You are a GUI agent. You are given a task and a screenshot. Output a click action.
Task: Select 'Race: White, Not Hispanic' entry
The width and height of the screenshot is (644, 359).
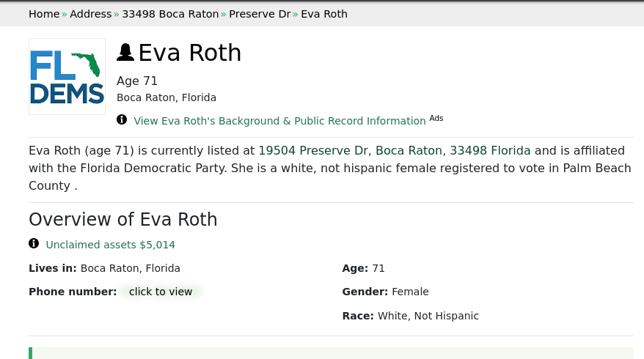pos(410,316)
